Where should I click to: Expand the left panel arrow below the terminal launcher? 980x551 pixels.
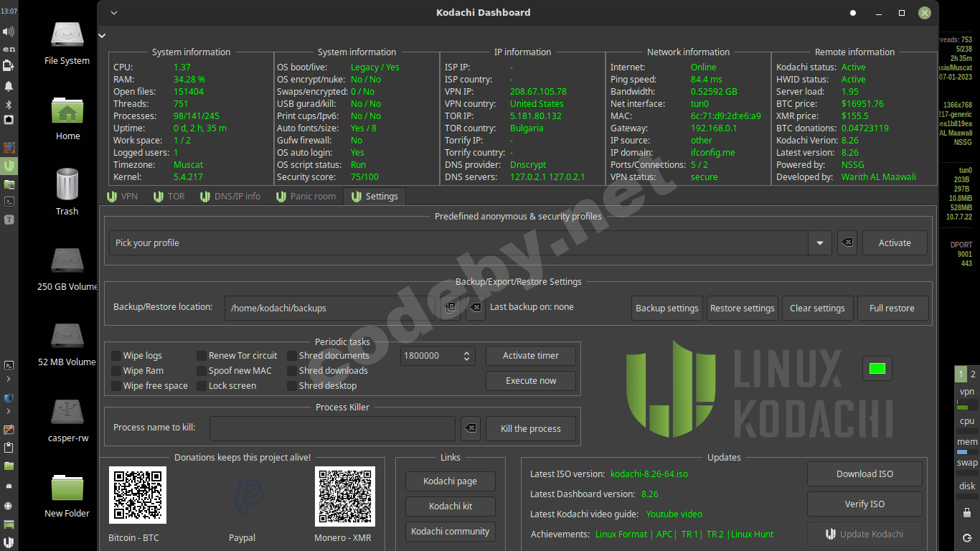[x=9, y=378]
